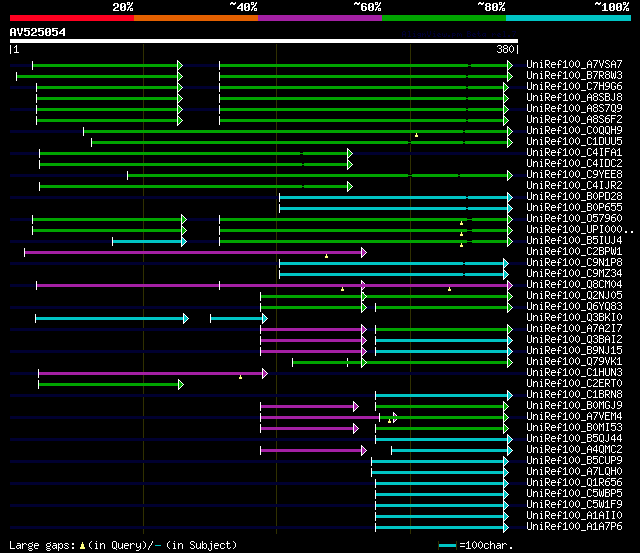Click the green alignment bar for UniRef100_C0QQH9
The height and width of the screenshot is (553, 640).
pos(296,131)
